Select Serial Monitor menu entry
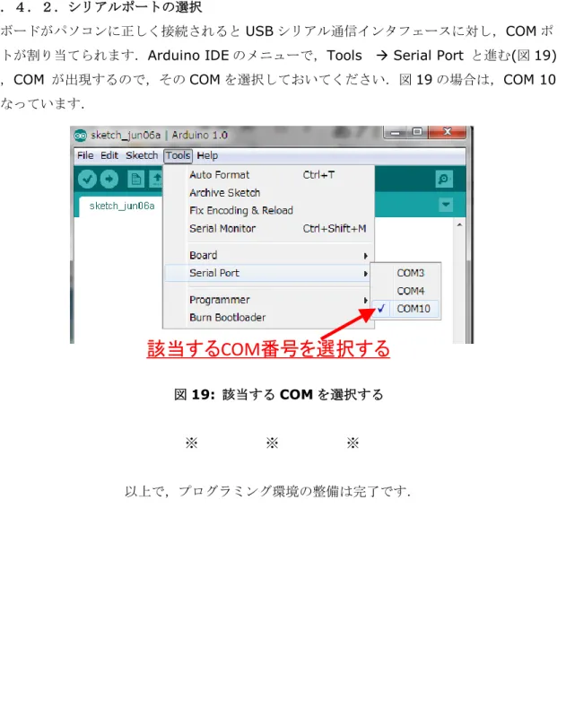The height and width of the screenshot is (728, 566). point(268,228)
